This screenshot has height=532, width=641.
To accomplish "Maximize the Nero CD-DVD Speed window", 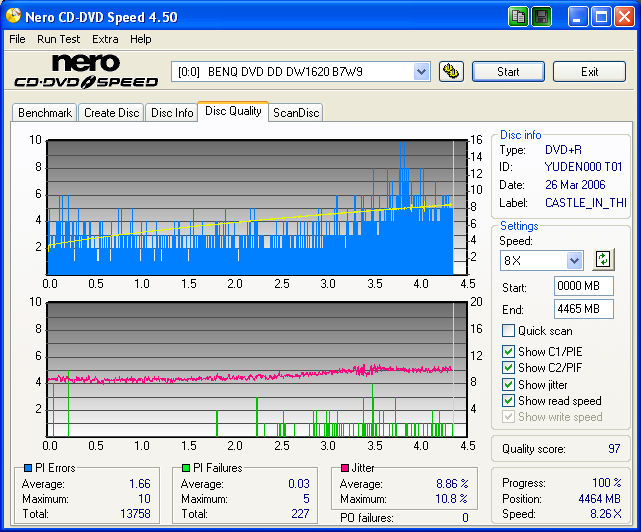I will (601, 17).
